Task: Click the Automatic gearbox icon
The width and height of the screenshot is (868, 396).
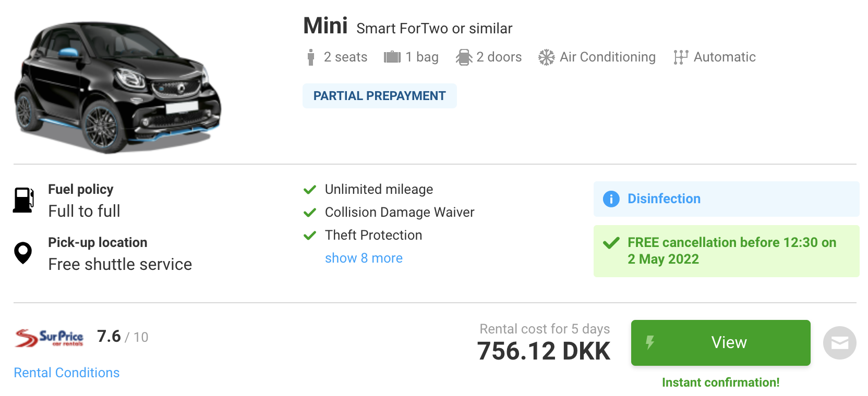Action: [x=681, y=57]
